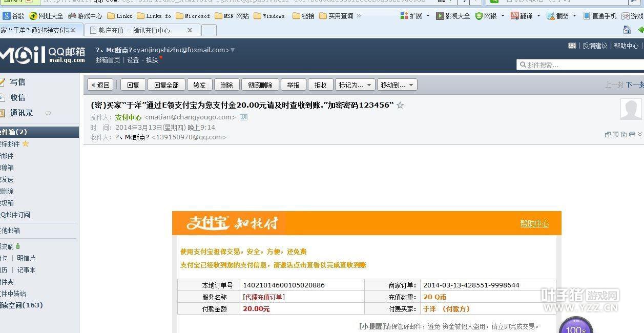
Task: Click the 回复 reply button
Action: tap(133, 85)
